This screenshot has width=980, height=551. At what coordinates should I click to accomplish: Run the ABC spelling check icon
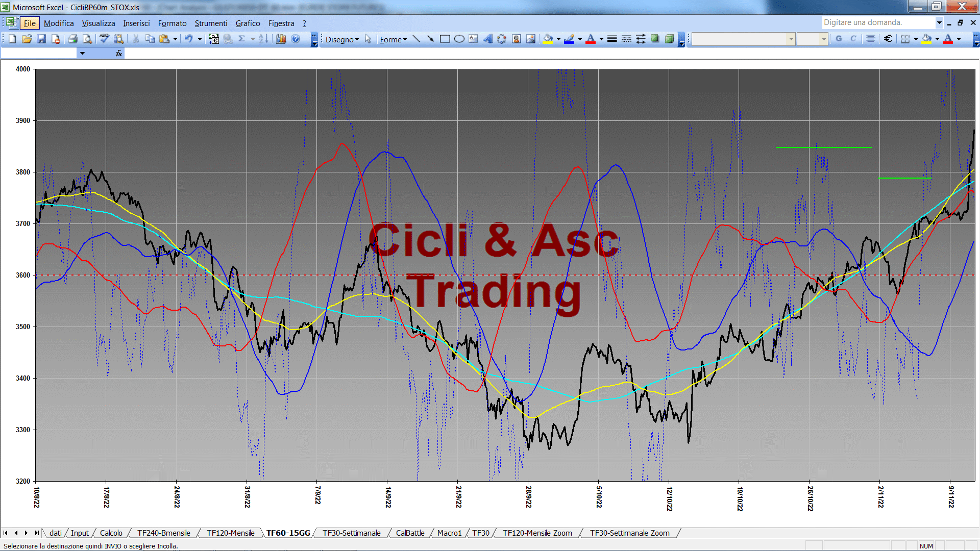pyautogui.click(x=104, y=39)
